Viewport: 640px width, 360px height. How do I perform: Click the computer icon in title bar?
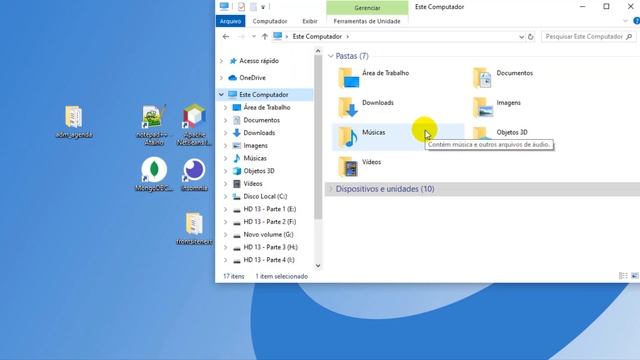click(x=224, y=6)
